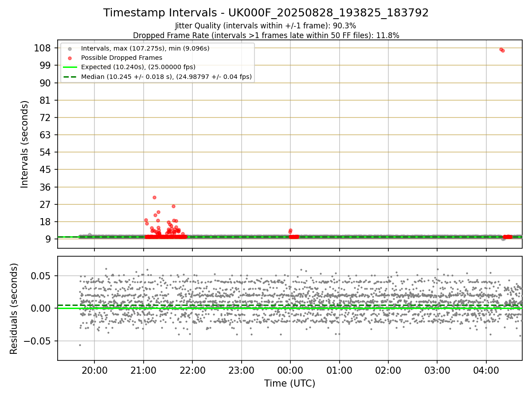Click the '90' y-axis tick label
532x399 pixels.
(x=45, y=83)
